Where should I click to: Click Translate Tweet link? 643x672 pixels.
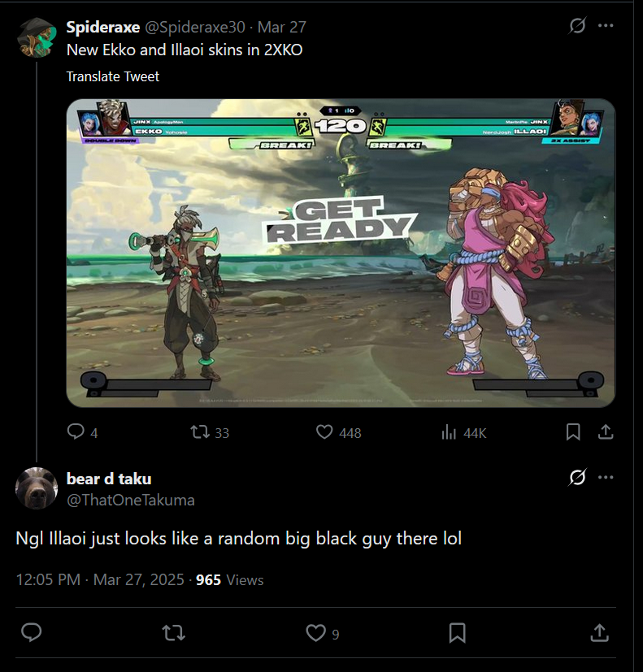[113, 76]
